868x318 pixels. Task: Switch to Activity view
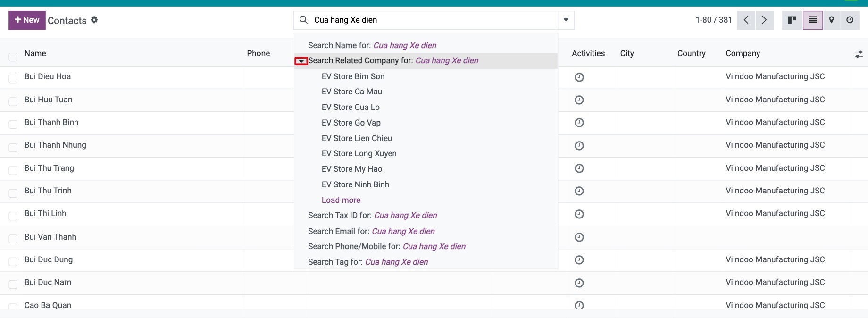(850, 20)
